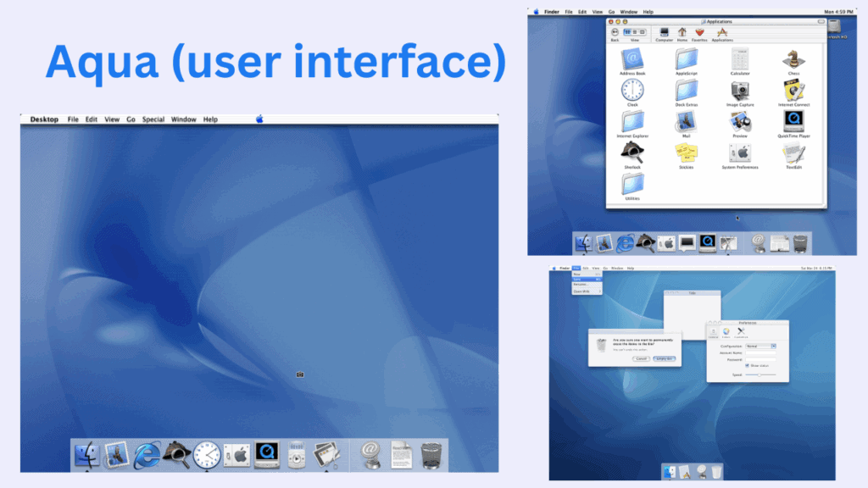Screen dimensions: 868x488
Task: Open Stickies from the Applications window
Action: (685, 152)
